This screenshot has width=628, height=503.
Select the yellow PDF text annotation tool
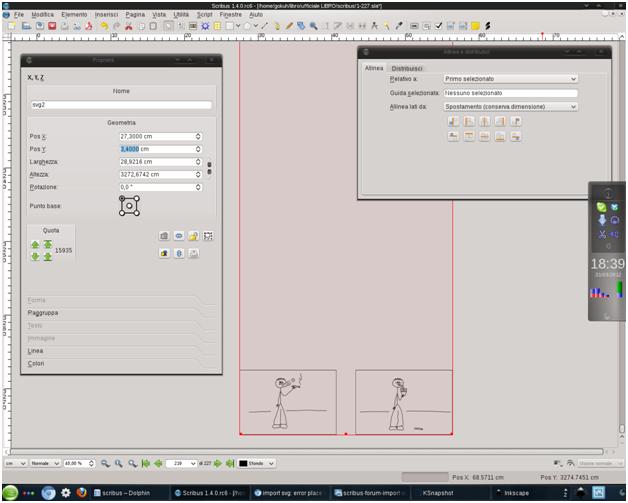475,26
